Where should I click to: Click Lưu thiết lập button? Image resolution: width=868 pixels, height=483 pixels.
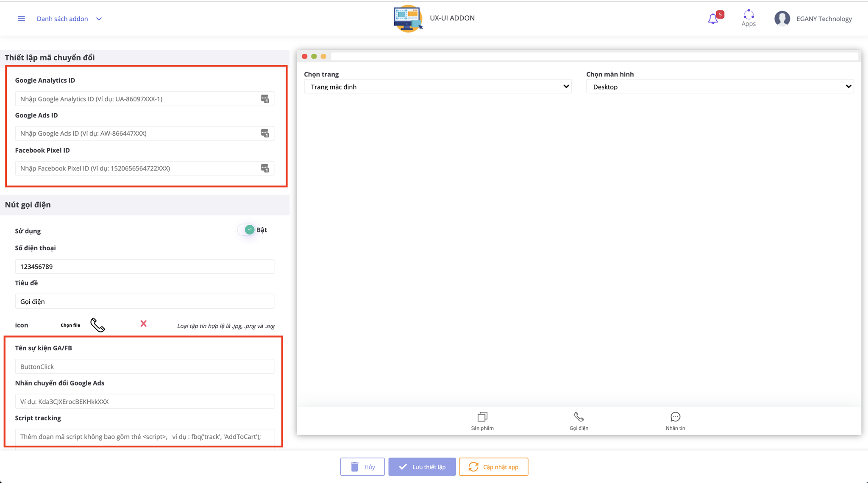pos(422,467)
